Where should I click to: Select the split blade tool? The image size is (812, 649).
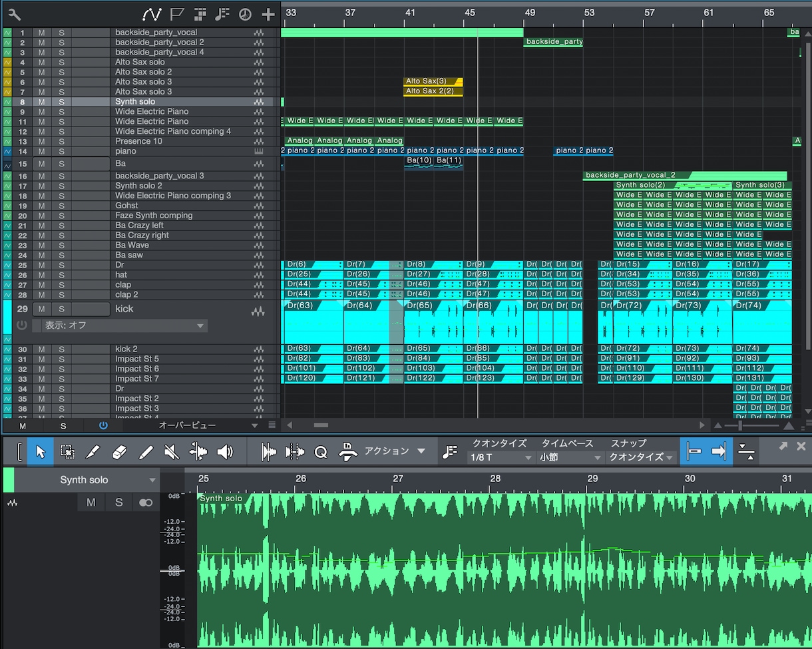coord(93,452)
